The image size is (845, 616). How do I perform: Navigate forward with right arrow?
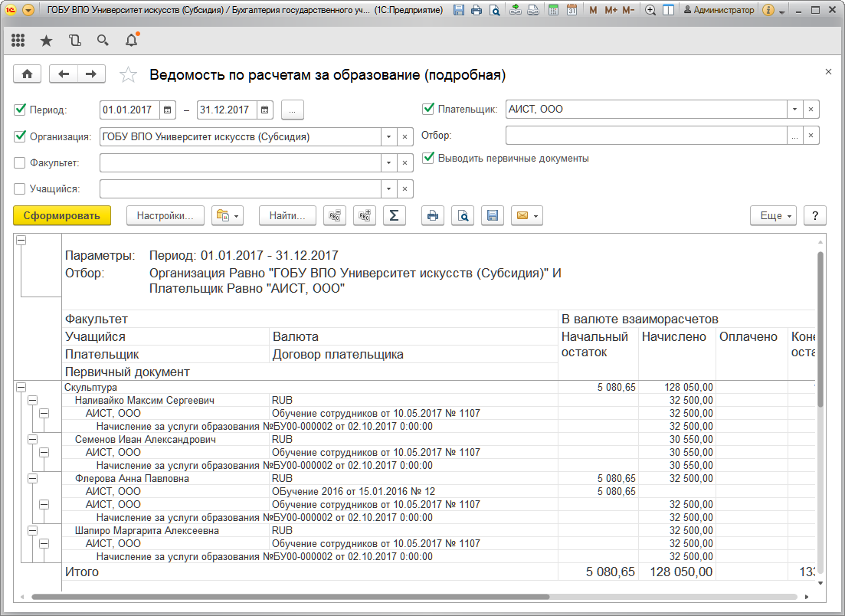(92, 74)
